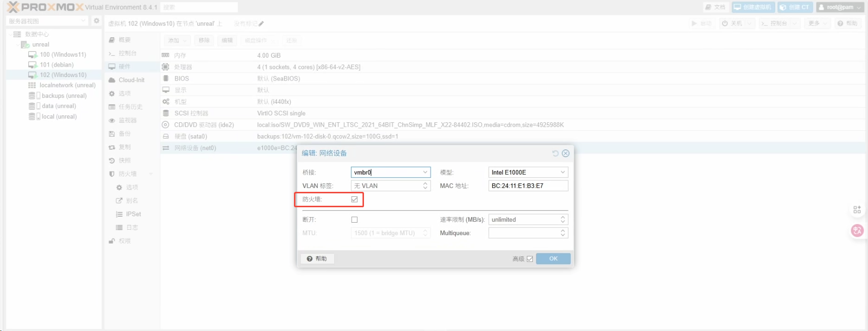Open the Intel E1000E model dropdown

[x=563, y=172]
